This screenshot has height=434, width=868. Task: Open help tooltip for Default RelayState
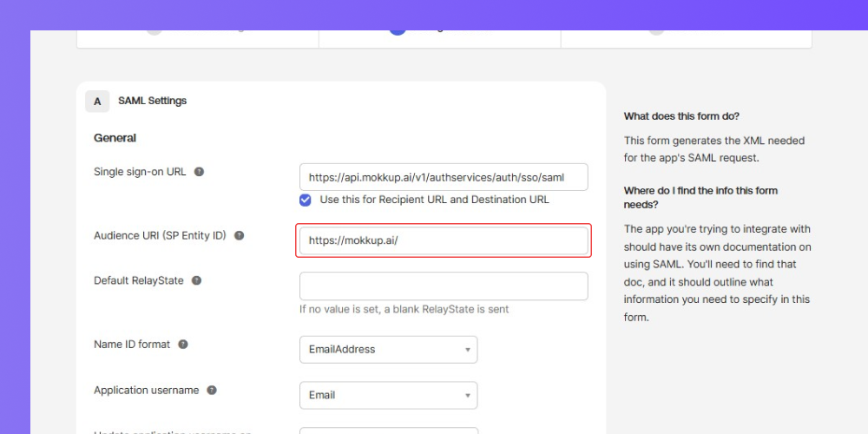(x=196, y=280)
